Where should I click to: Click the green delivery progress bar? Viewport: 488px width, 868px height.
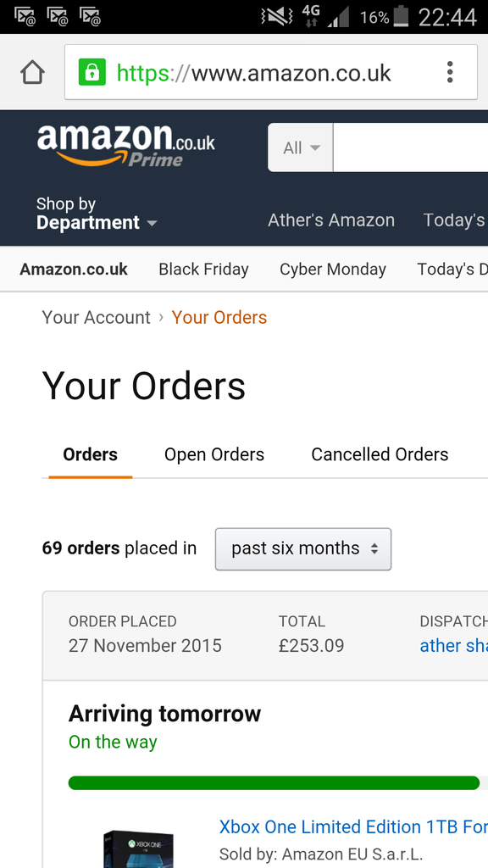pyautogui.click(x=274, y=782)
